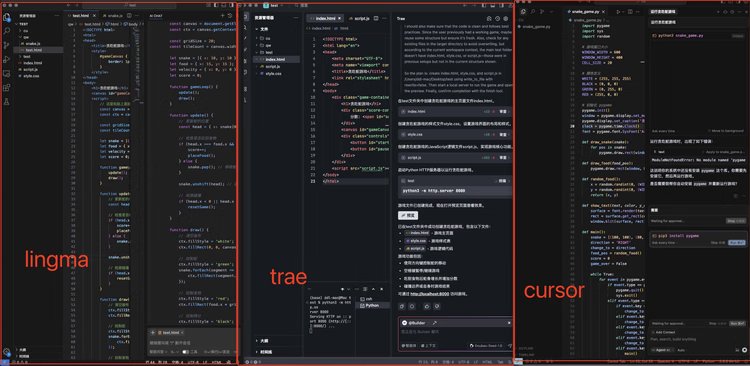Select the AI CHAT tab in lingma
The width and height of the screenshot is (750, 366).
click(156, 16)
